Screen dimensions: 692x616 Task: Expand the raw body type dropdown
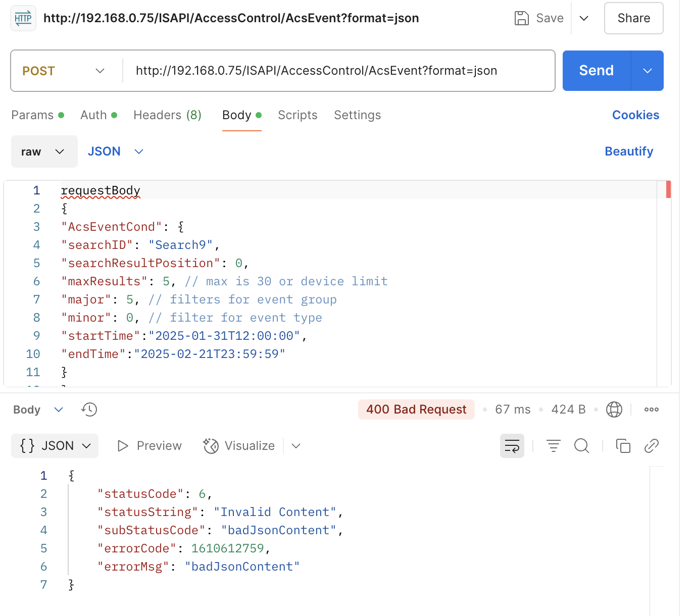point(44,151)
